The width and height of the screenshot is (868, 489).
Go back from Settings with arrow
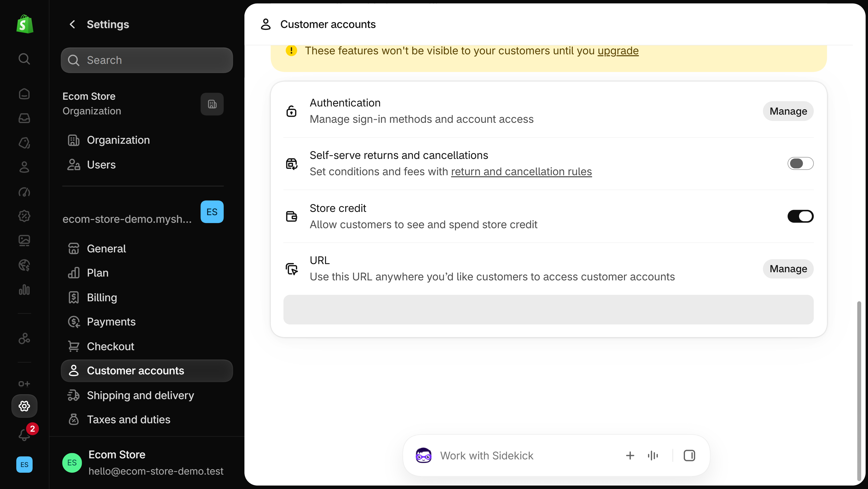pos(72,24)
